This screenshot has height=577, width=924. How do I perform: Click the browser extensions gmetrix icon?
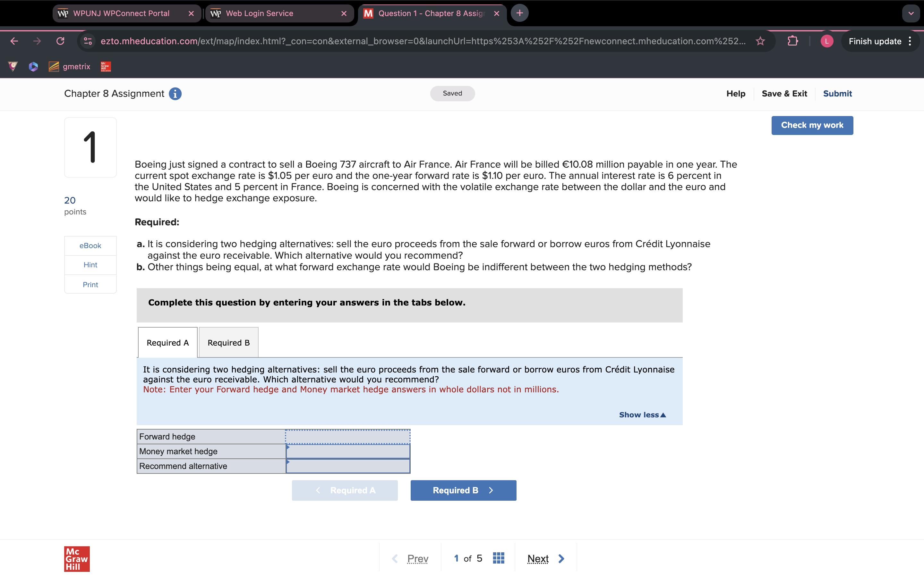54,66
